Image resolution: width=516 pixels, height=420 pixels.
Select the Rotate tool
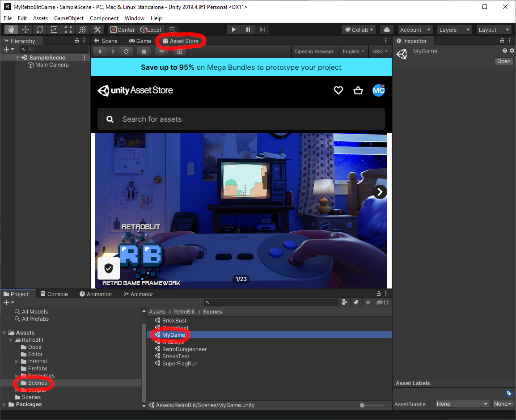point(40,30)
